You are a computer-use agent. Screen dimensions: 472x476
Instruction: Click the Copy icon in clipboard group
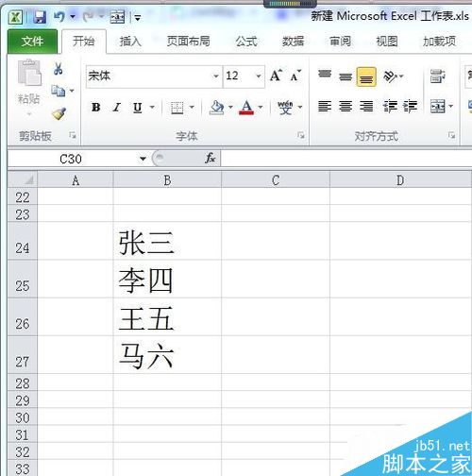(x=58, y=91)
